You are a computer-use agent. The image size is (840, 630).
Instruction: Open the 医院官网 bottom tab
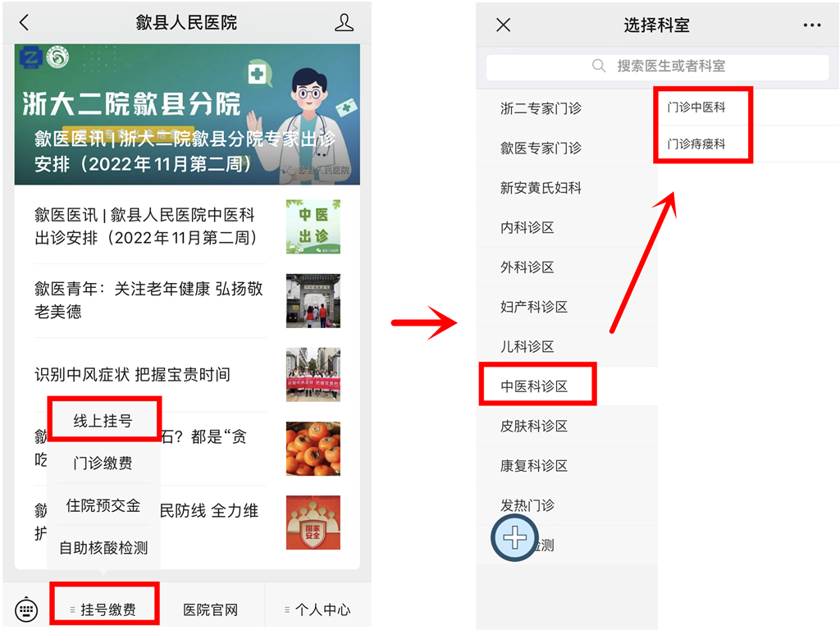211,609
